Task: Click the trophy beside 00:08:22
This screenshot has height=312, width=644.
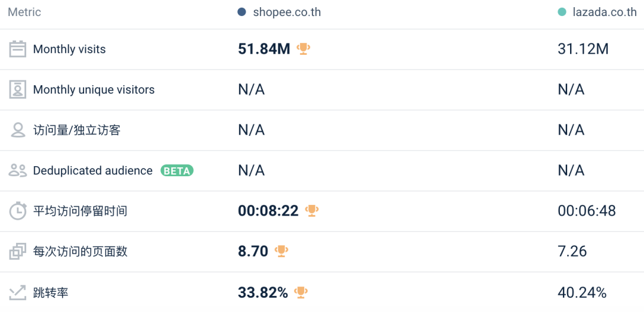Action: [x=312, y=210]
